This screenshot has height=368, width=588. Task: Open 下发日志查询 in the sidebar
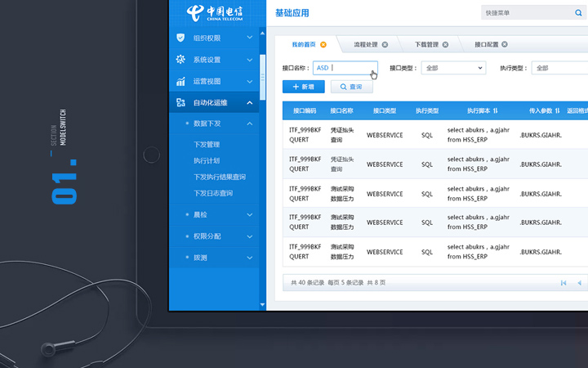pyautogui.click(x=213, y=193)
